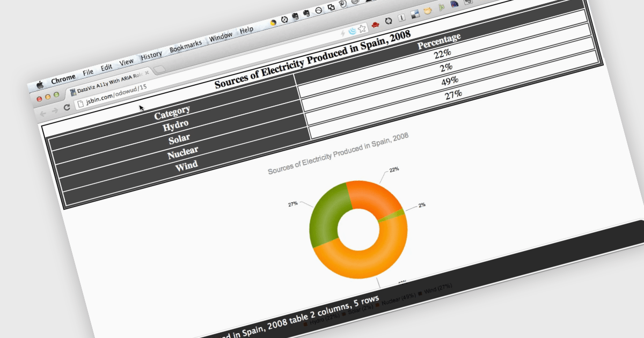Click the lightning bolt icon in the address bar
This screenshot has width=644, height=338.
tap(343, 33)
